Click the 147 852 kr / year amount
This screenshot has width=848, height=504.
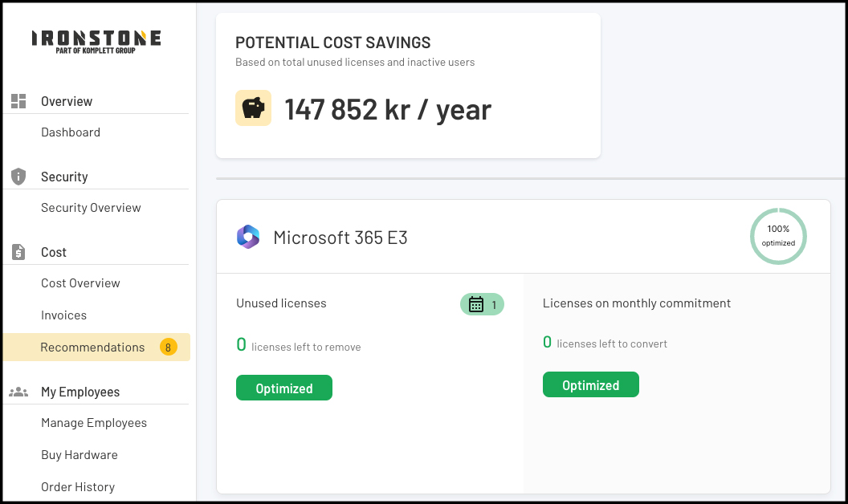pos(388,109)
